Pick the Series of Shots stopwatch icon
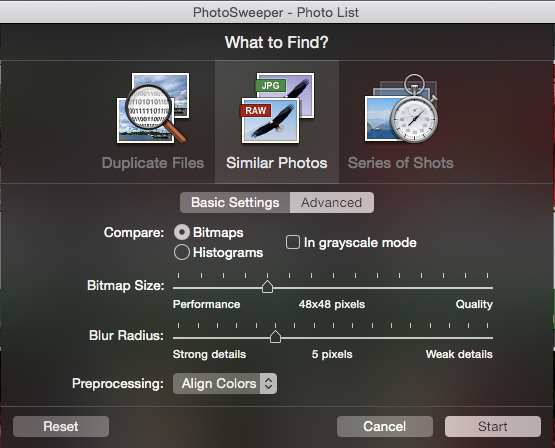The height and width of the screenshot is (448, 555). 401,108
